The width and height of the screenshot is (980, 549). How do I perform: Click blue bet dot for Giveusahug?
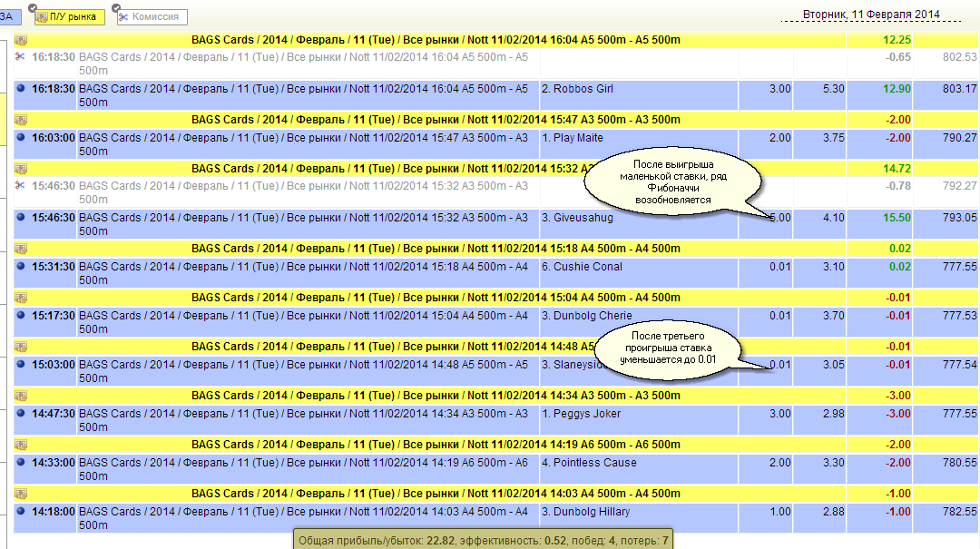(x=21, y=218)
